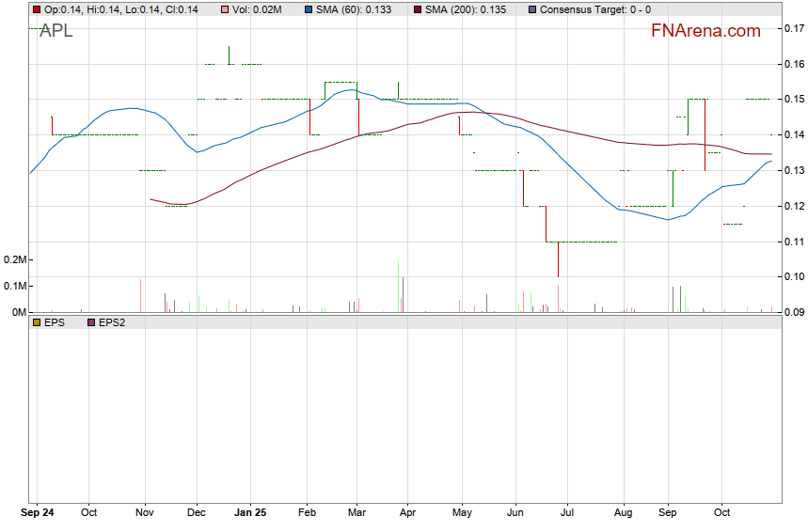This screenshot has width=808, height=532.
Task: Click the Vol: 0.02M legend text
Action: (x=257, y=9)
